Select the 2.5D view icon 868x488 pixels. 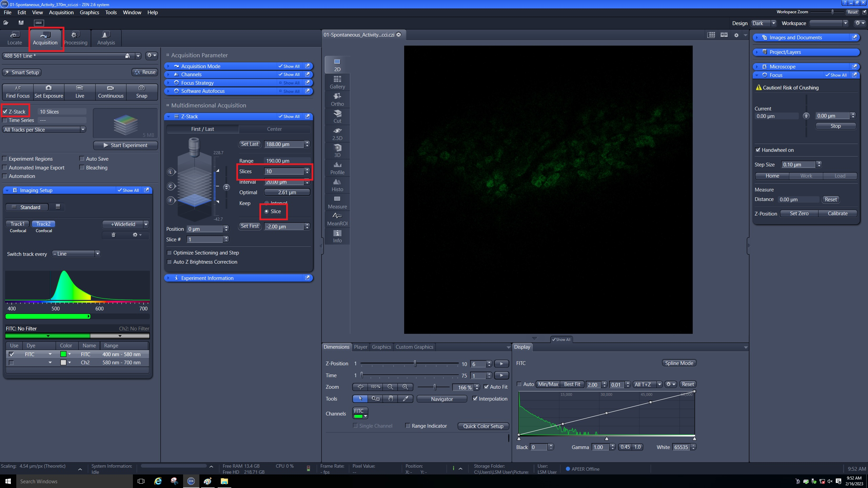tap(337, 134)
